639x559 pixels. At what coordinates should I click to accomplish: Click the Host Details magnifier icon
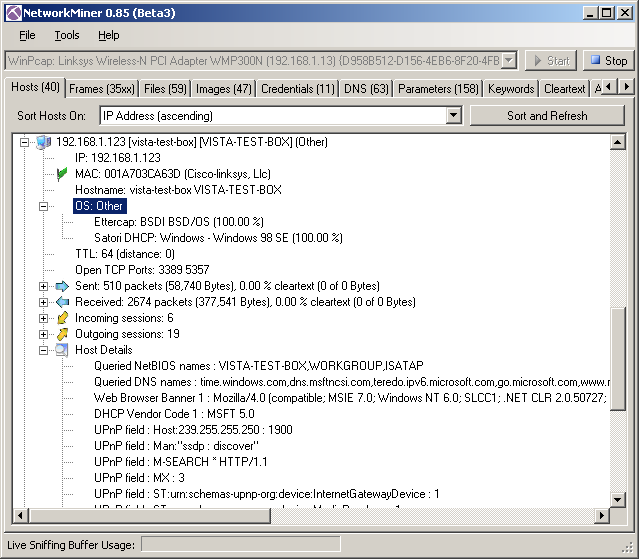[62, 350]
